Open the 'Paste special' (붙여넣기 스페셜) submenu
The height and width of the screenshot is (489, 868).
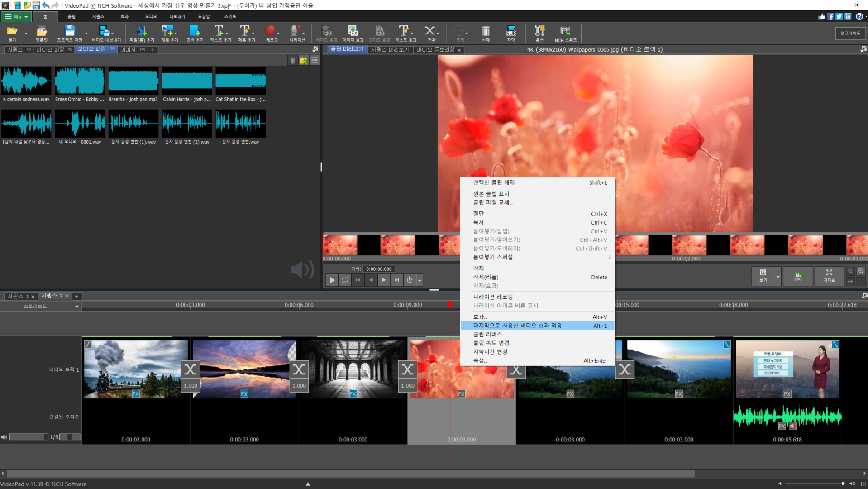tap(538, 257)
